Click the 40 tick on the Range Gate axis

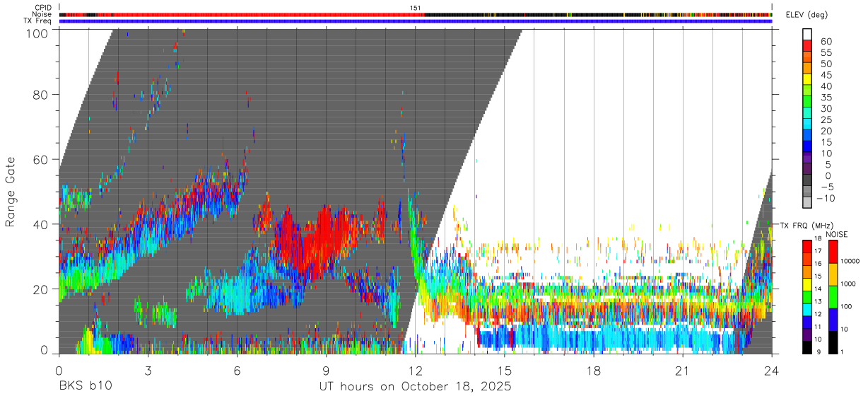point(41,224)
